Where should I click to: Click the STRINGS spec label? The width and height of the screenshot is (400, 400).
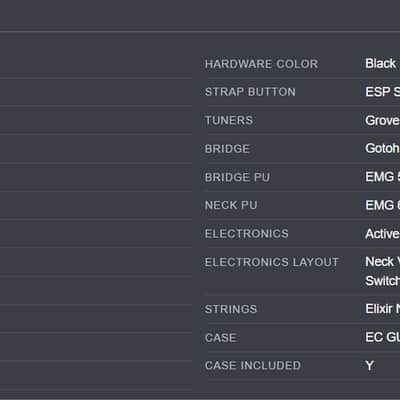point(231,309)
